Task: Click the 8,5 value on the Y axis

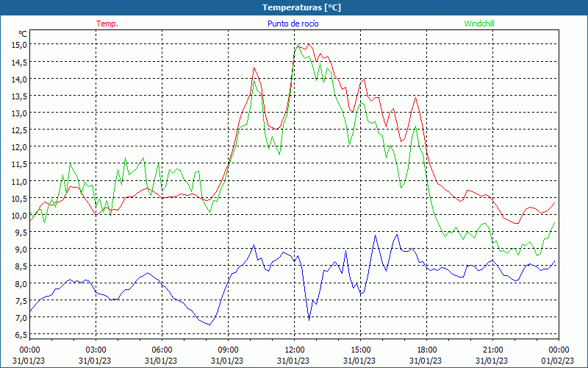Action: tap(21, 266)
